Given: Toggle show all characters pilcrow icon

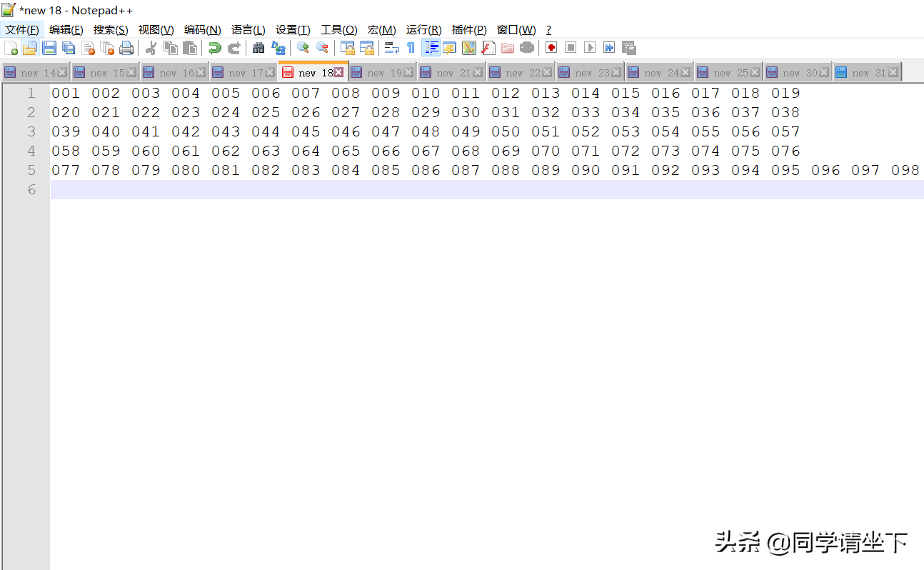Looking at the screenshot, I should [411, 48].
